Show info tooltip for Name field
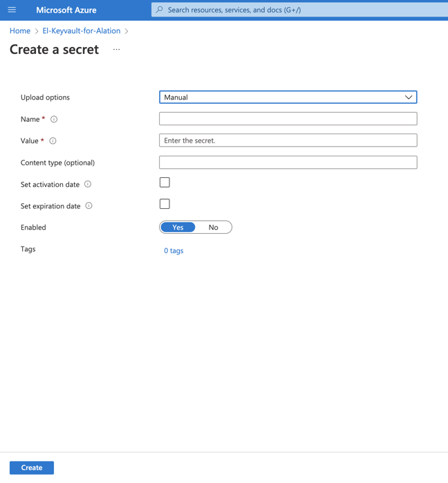Viewport: 448px width, 483px height. (54, 119)
